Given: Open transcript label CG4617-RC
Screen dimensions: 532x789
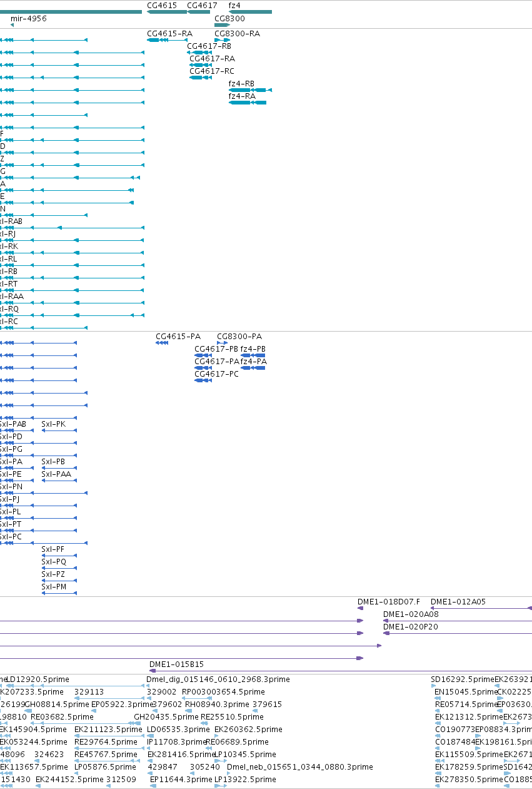Looking at the screenshot, I should pyautogui.click(x=212, y=71).
